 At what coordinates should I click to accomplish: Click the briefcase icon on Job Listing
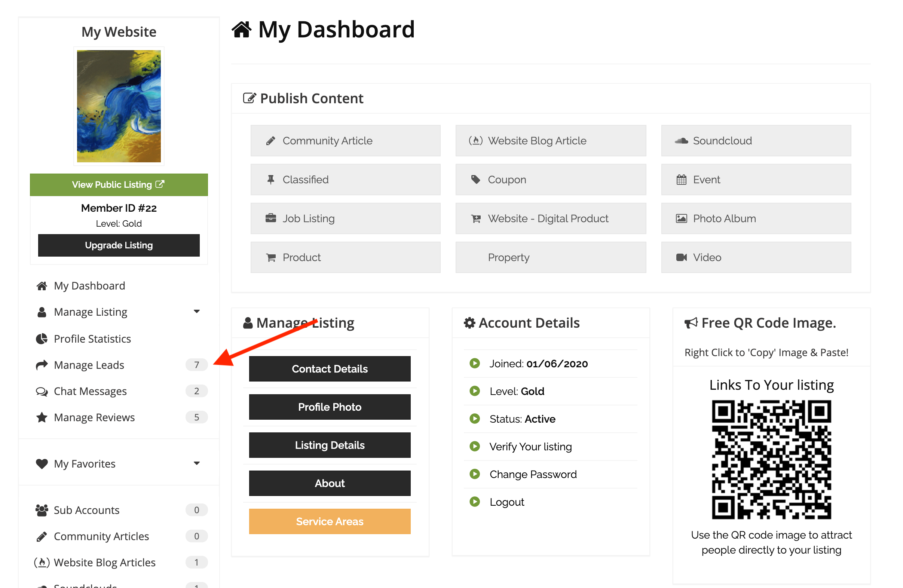[x=271, y=219]
